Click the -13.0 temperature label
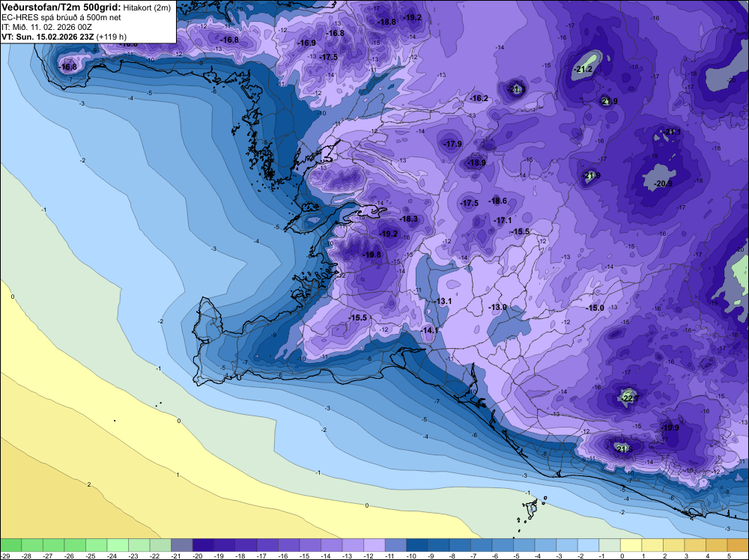749x560 pixels. (498, 307)
